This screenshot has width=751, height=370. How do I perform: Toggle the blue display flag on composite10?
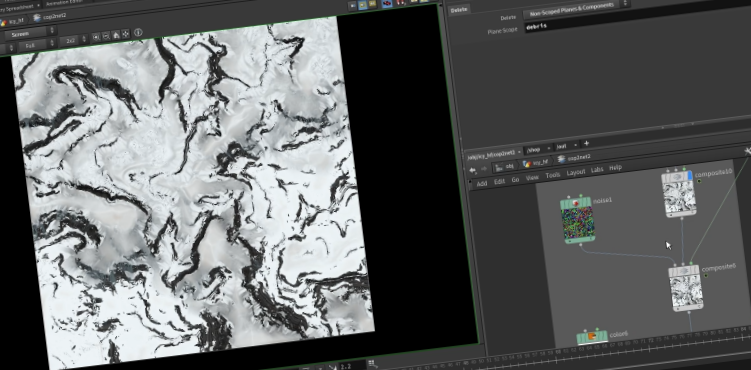pos(690,176)
